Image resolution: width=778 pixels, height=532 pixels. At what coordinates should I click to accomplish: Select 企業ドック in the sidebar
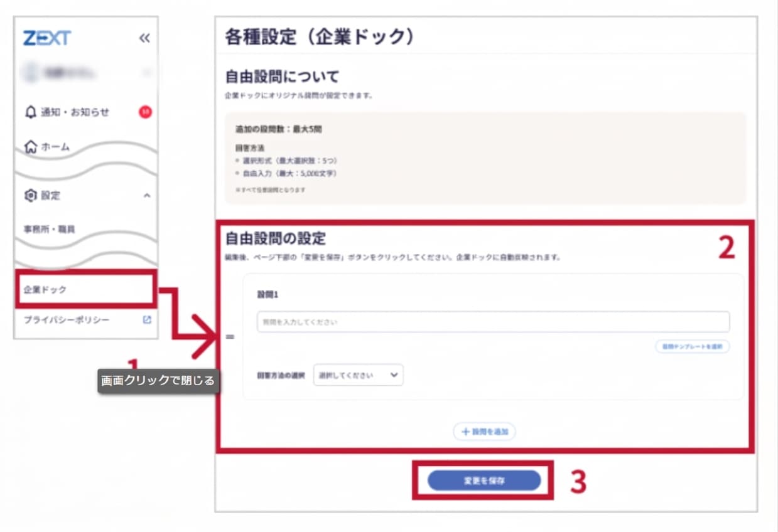(86, 289)
